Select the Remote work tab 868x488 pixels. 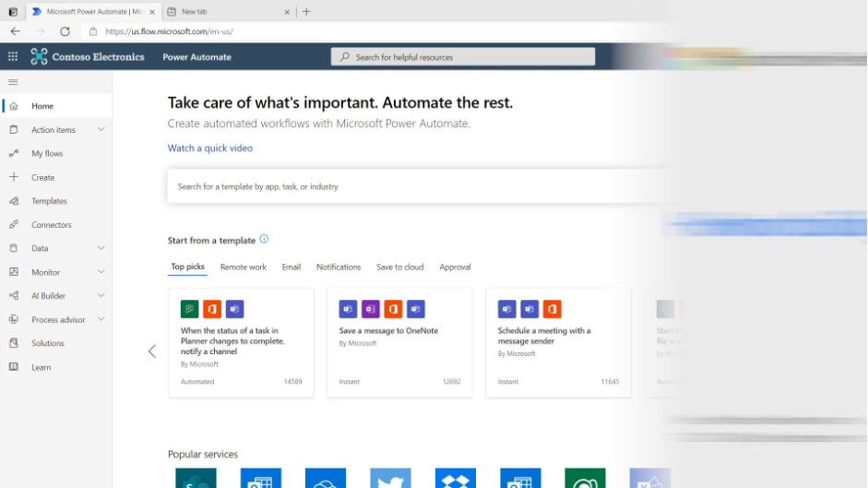click(x=243, y=267)
